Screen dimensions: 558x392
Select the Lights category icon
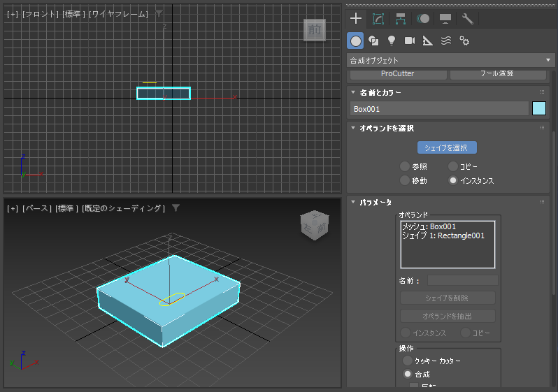(x=392, y=41)
